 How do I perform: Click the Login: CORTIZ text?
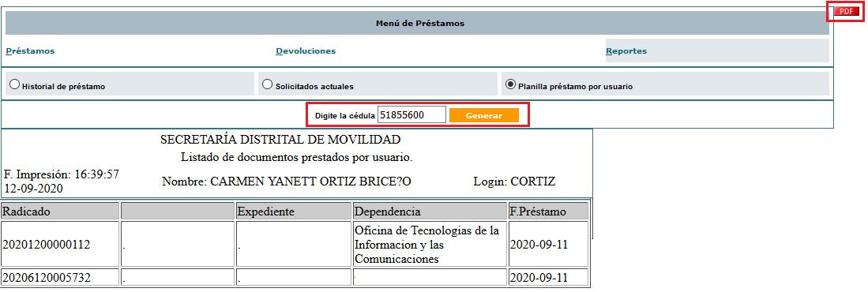click(x=514, y=182)
